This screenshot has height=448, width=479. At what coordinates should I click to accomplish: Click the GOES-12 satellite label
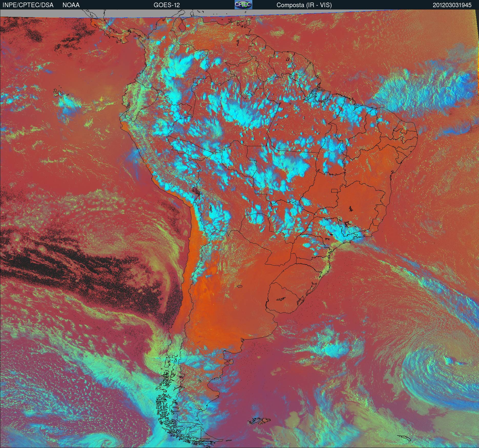[166, 5]
